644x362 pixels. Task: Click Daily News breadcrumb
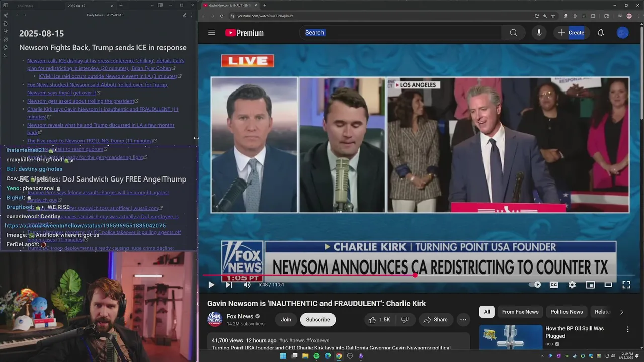(95, 15)
